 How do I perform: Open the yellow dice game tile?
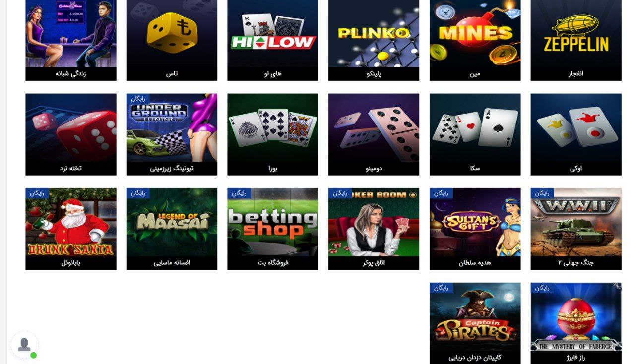coord(172,40)
